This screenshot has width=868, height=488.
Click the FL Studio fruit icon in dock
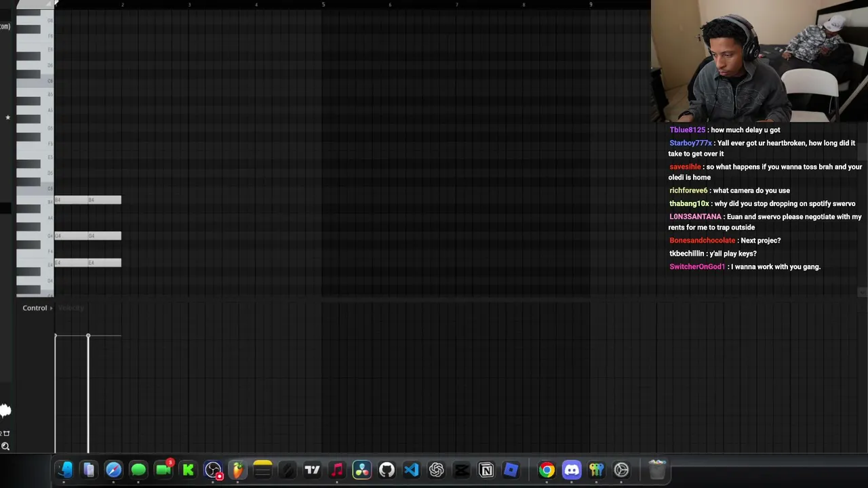click(x=237, y=470)
